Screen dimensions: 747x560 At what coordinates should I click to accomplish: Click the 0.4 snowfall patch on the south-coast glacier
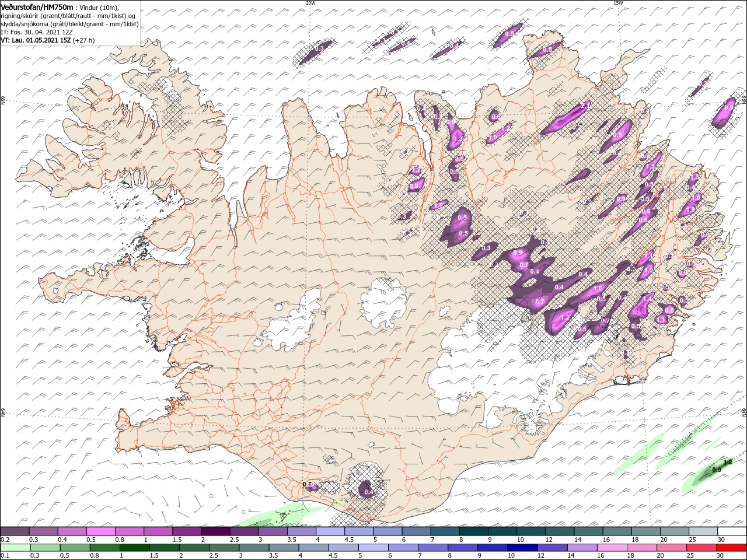[x=368, y=489]
